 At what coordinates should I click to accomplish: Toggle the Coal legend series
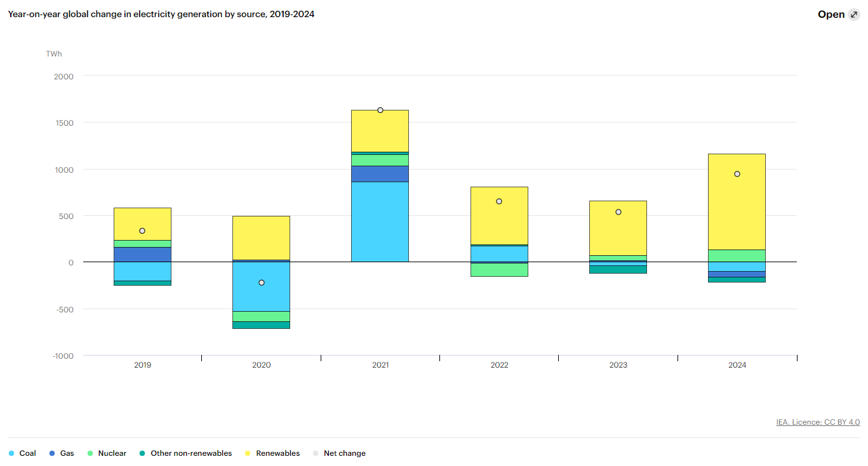click(23, 453)
